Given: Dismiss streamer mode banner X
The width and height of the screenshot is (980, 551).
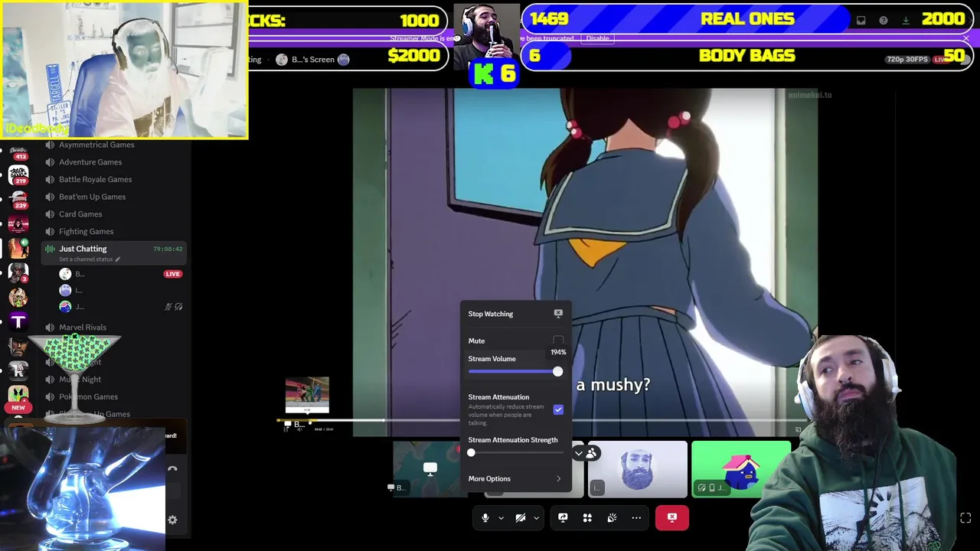Looking at the screenshot, I should (966, 38).
